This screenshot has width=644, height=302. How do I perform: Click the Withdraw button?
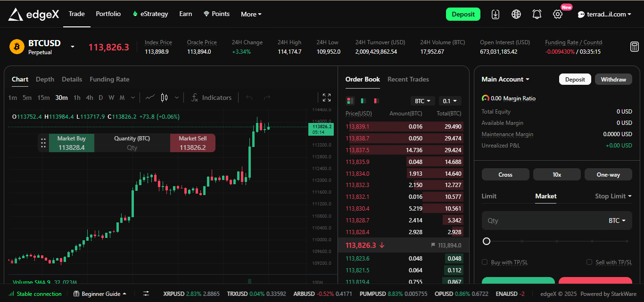coord(613,79)
